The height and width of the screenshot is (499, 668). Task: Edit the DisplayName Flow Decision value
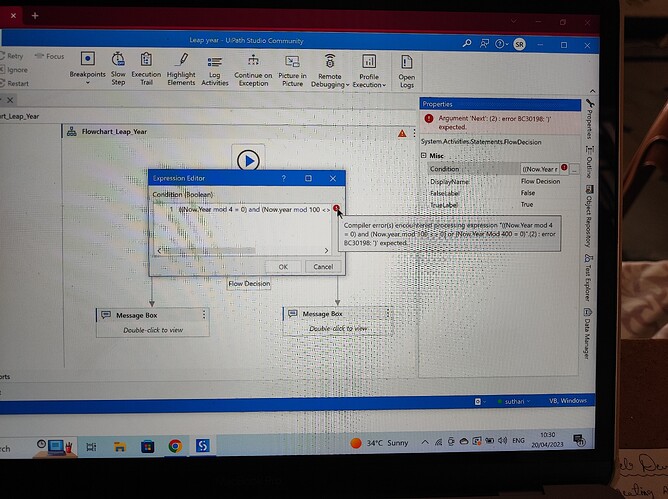(540, 181)
